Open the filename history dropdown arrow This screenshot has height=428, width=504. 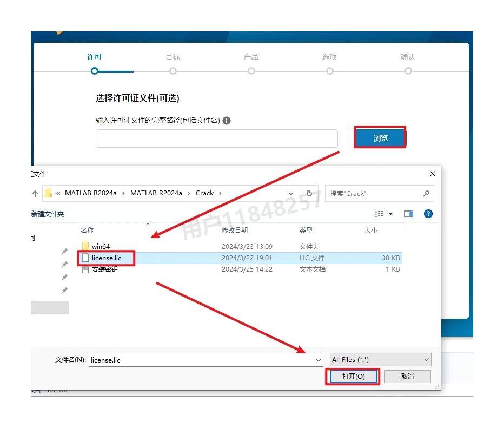click(x=319, y=360)
